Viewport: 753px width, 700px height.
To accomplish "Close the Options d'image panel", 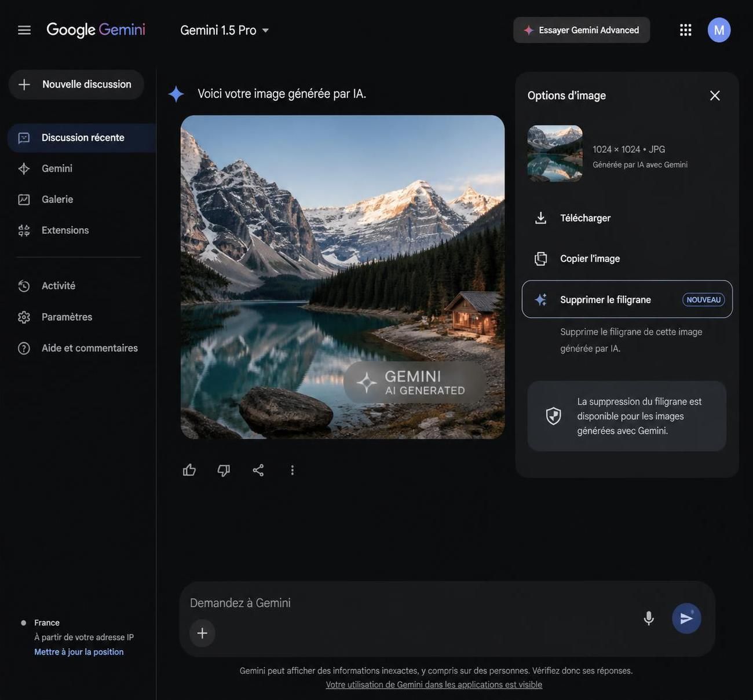I will pos(715,96).
